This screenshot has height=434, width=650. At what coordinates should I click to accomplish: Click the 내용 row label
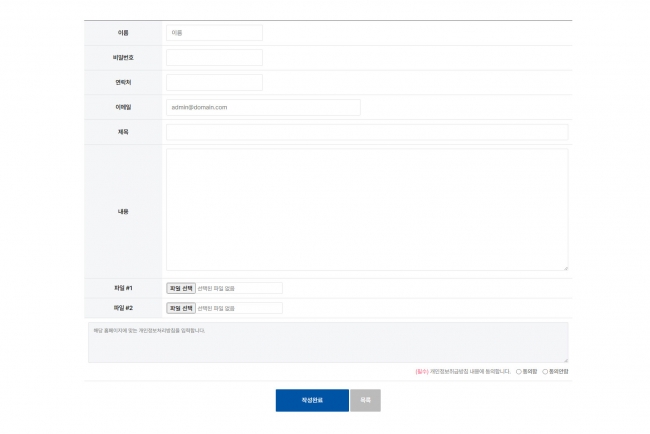pos(123,211)
